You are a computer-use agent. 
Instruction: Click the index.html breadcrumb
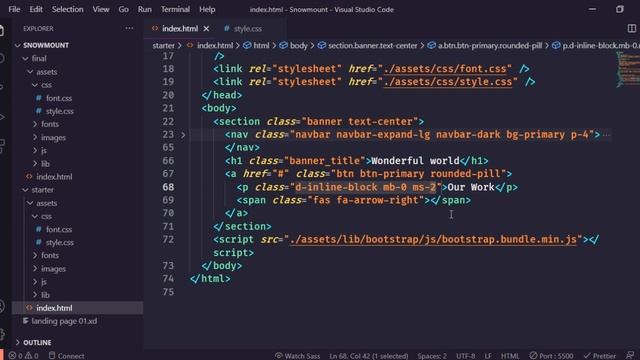[215, 45]
